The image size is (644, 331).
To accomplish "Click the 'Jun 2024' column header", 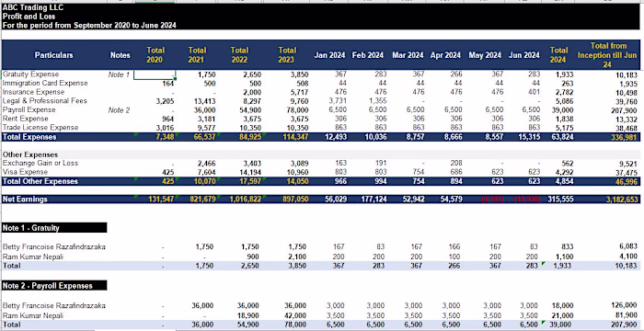I will point(524,55).
